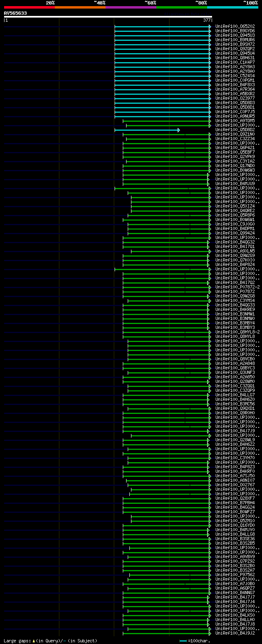Select the UniRef100_C1K4P7 label

[x=235, y=63]
